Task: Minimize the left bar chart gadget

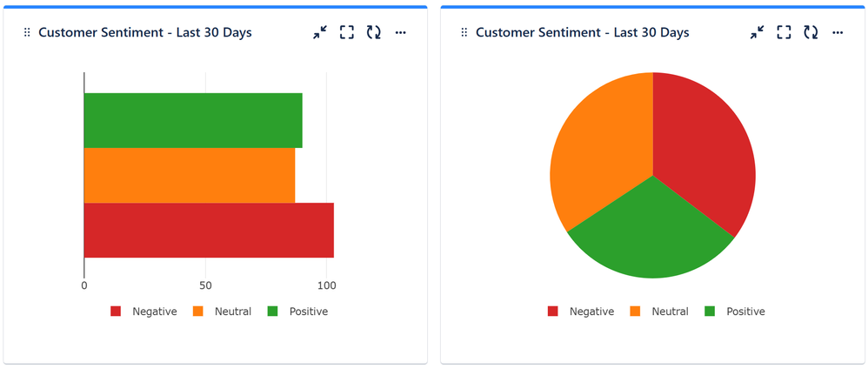Action: [x=319, y=33]
